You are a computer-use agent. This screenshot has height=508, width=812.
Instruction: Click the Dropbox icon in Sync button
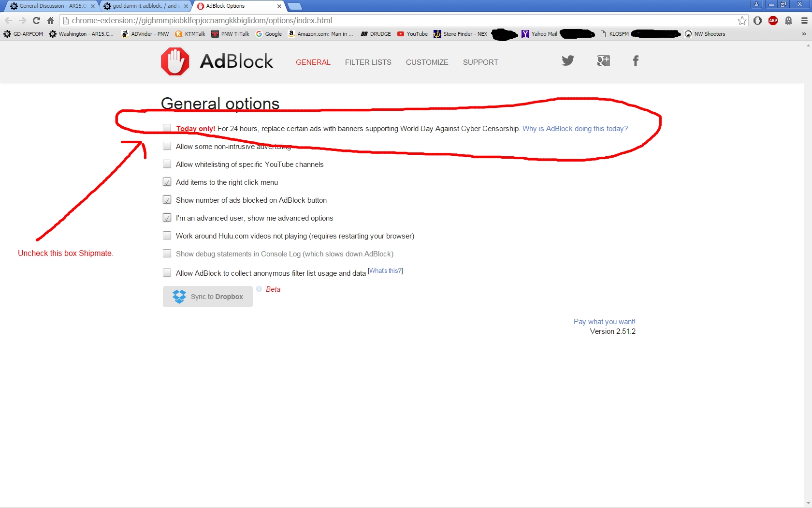(179, 297)
